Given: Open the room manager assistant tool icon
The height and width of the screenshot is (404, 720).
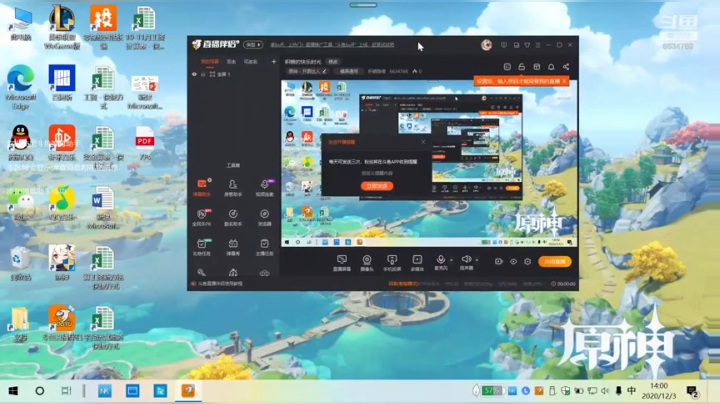Looking at the screenshot, I should point(233,187).
